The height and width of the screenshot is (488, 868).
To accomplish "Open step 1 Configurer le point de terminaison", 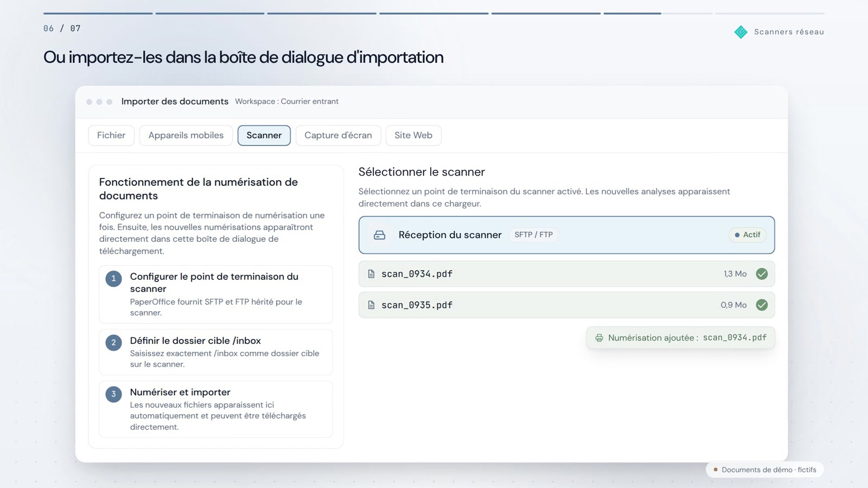I will pyautogui.click(x=216, y=294).
